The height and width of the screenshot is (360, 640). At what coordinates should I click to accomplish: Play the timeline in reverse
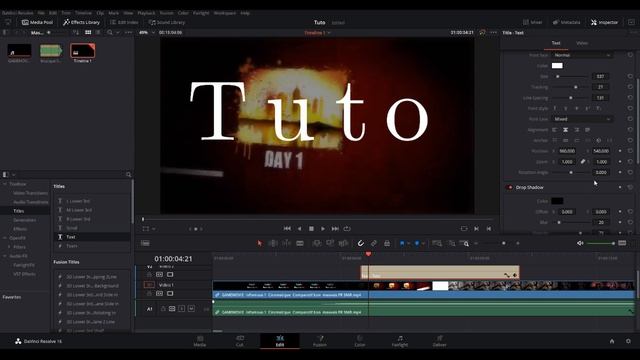tap(300, 229)
